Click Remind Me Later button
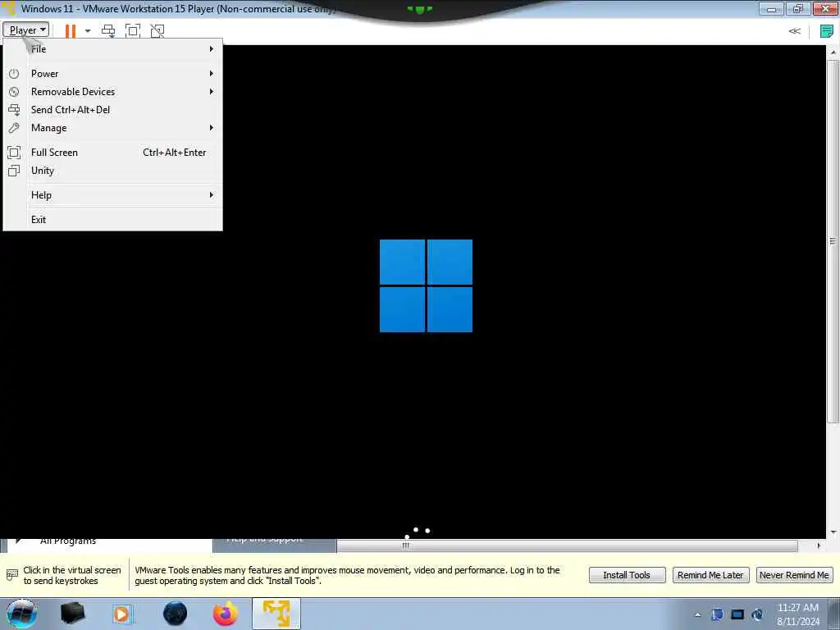Screen dimensions: 840x630 tap(710, 575)
